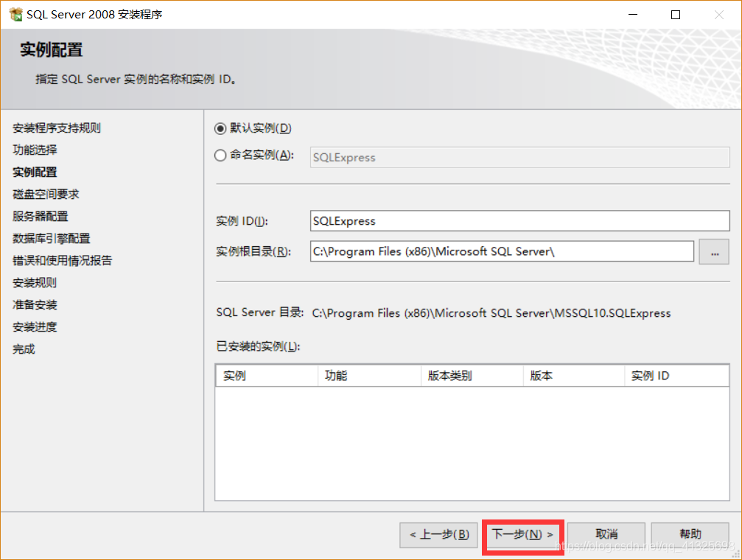Click the 实例 ID input field

pos(519,220)
